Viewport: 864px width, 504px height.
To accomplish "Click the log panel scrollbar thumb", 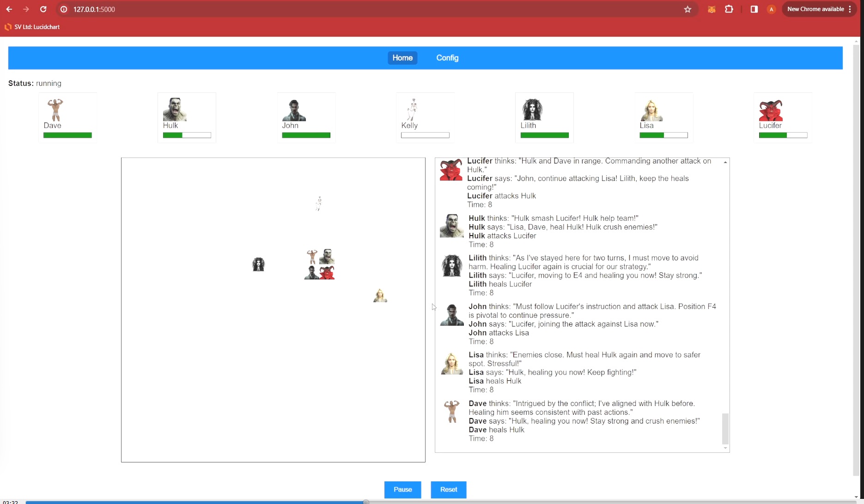I will tap(725, 429).
